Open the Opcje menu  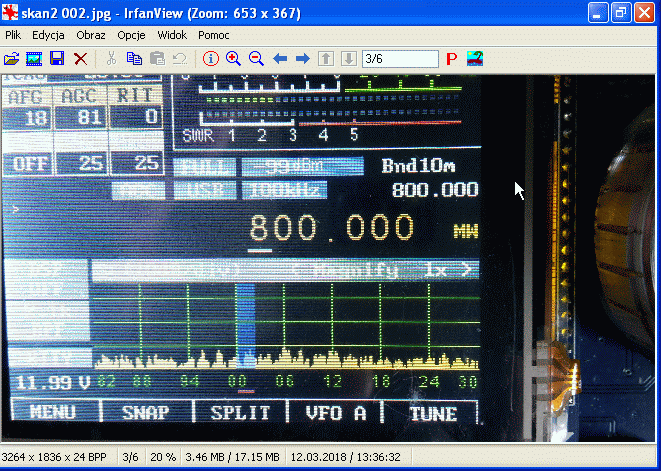pyautogui.click(x=131, y=35)
